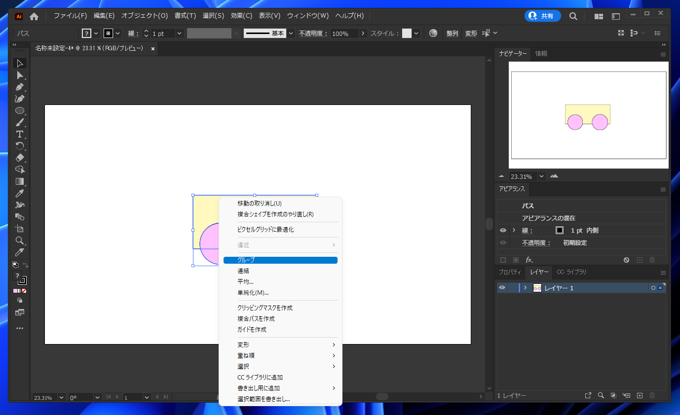Switch to the 情報 tab
The image size is (680, 415).
click(541, 54)
